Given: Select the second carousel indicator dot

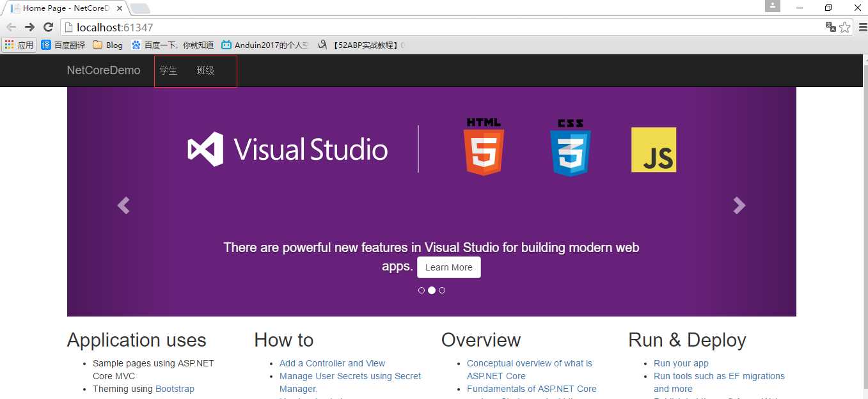Looking at the screenshot, I should point(432,290).
